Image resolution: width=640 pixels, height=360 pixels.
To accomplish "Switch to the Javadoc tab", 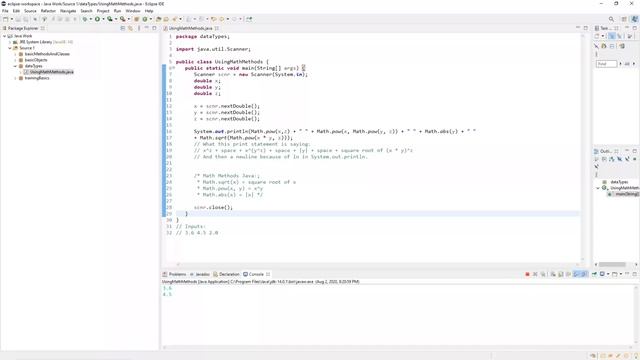I will click(200, 274).
